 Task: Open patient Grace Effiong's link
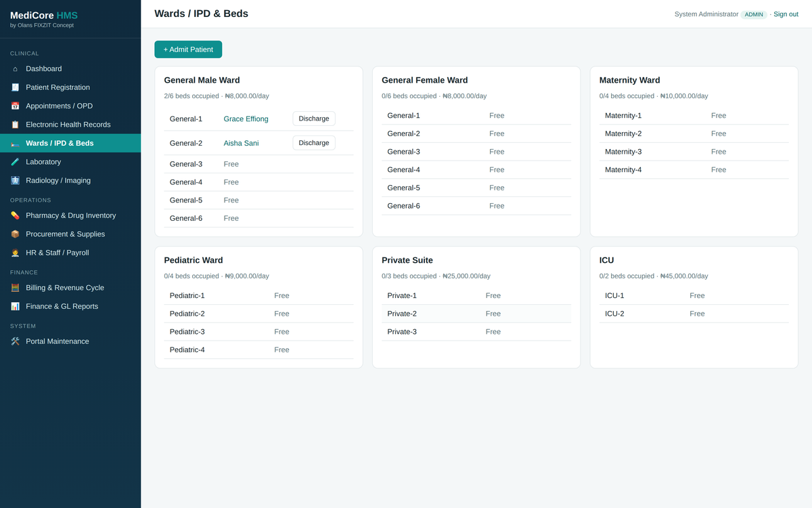[246, 119]
